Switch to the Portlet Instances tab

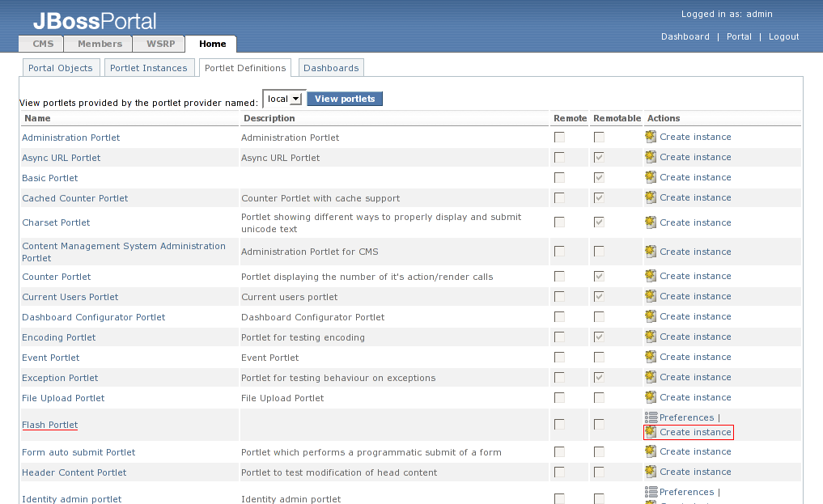pos(148,68)
